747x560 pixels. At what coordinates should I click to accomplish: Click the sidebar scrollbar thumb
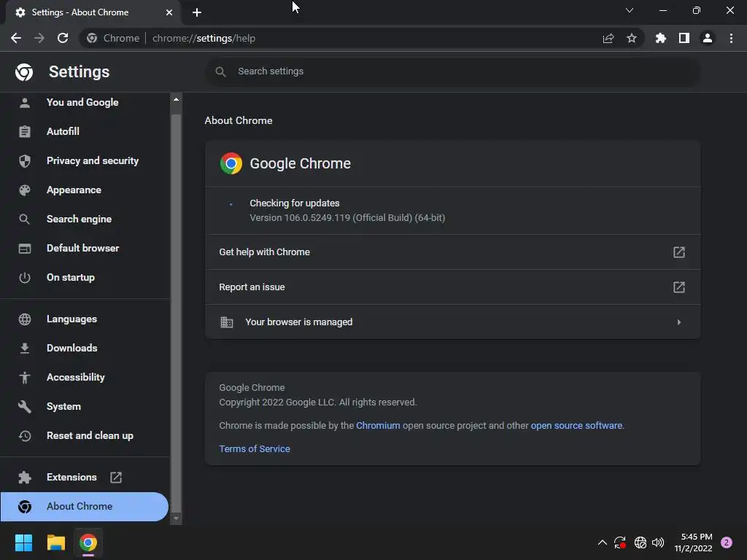pos(177,312)
